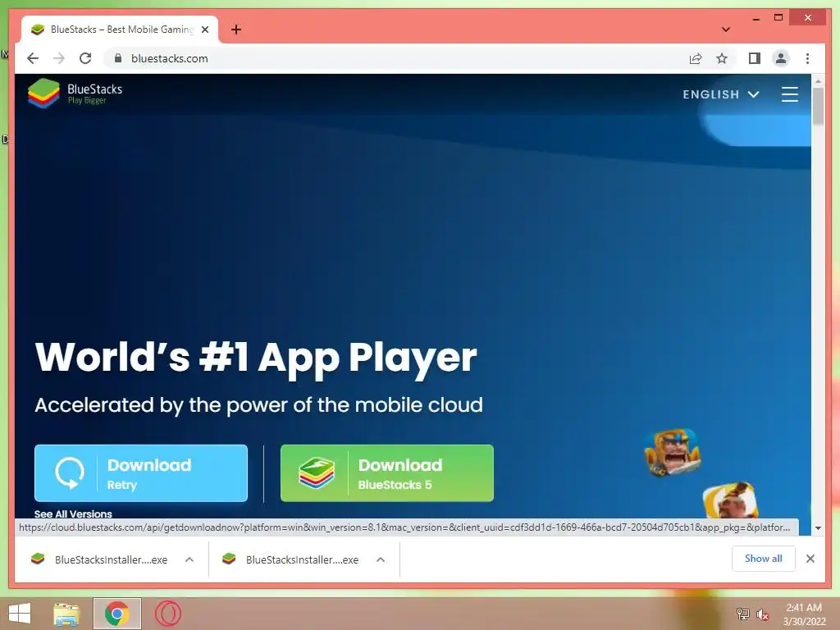Image resolution: width=840 pixels, height=630 pixels.
Task: Maximize the Chrome window
Action: pos(778,18)
